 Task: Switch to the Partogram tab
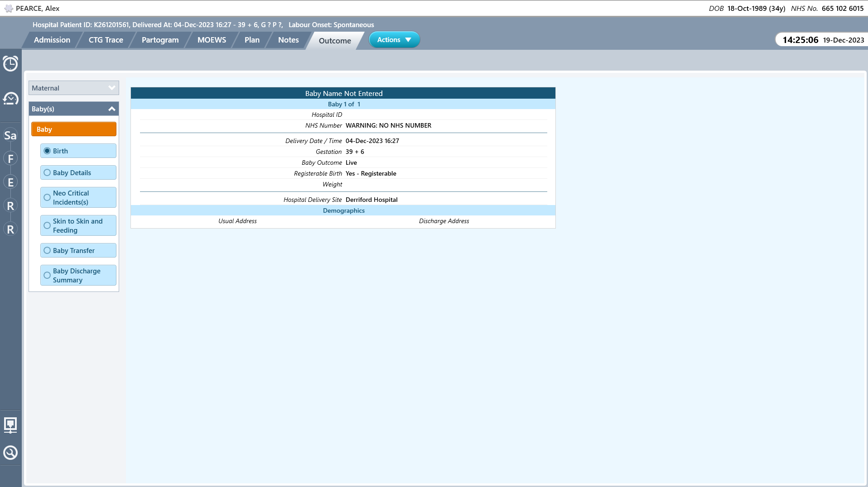click(160, 40)
